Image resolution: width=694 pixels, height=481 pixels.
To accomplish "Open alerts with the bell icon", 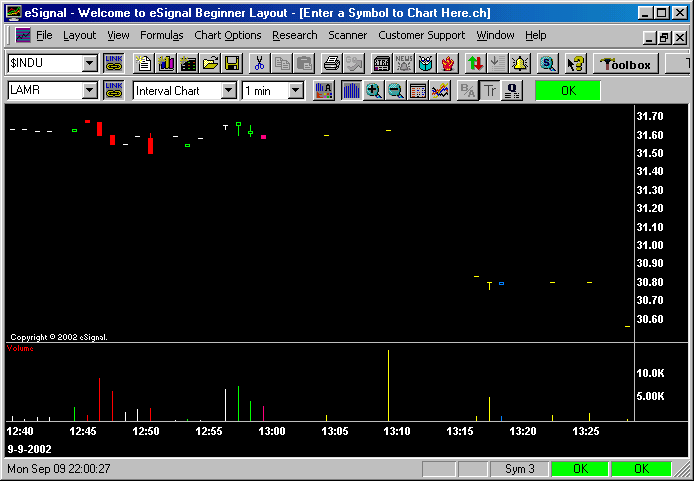I will [x=520, y=64].
